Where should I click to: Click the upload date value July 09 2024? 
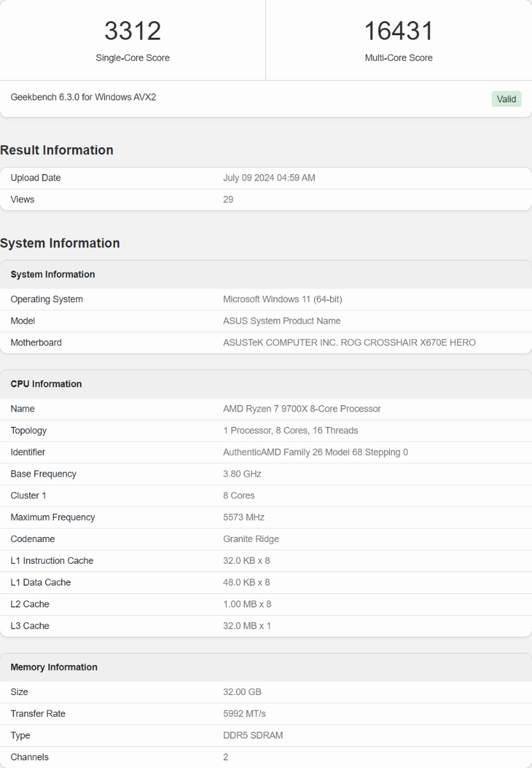(269, 178)
